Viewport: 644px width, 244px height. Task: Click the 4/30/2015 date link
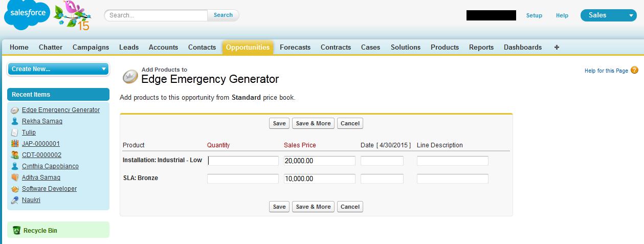tap(393, 145)
